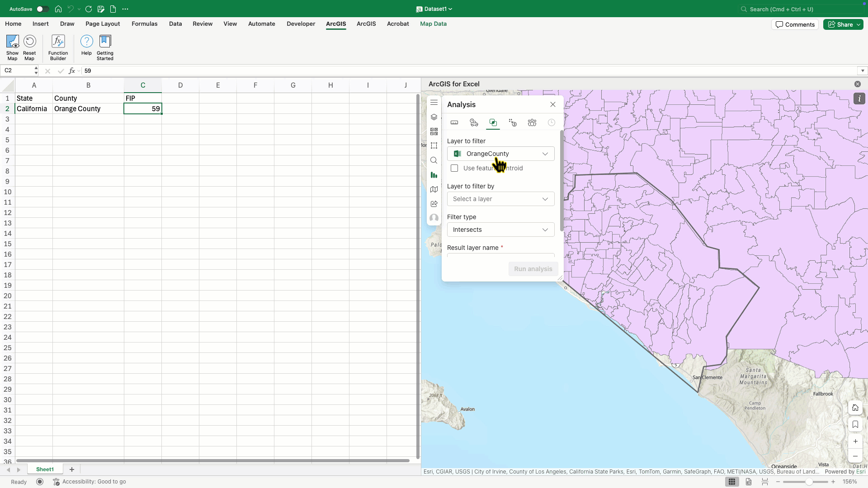Open the Layers panel icon
Screen dimensions: 868x488
click(x=434, y=117)
